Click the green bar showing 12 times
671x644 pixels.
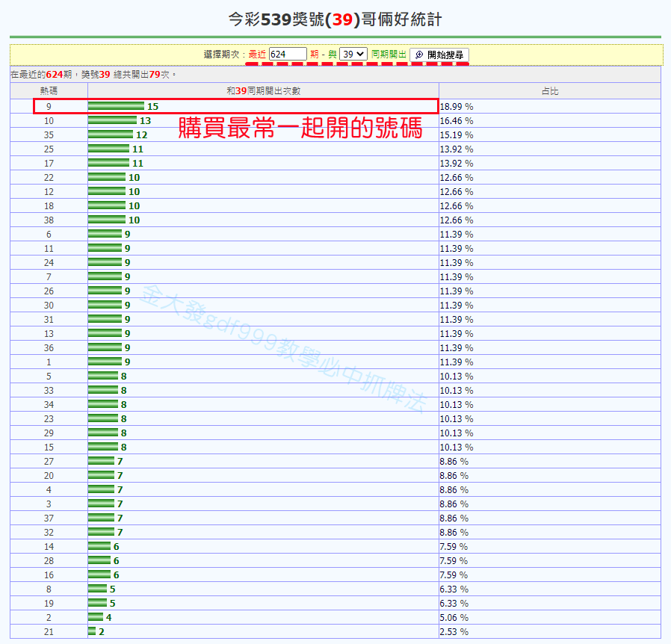(x=110, y=134)
